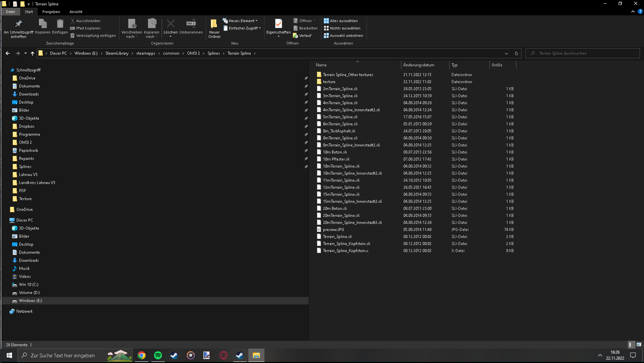Click the Kopieren clipboard icon
Screen dimensions: 644x363
coord(43,24)
